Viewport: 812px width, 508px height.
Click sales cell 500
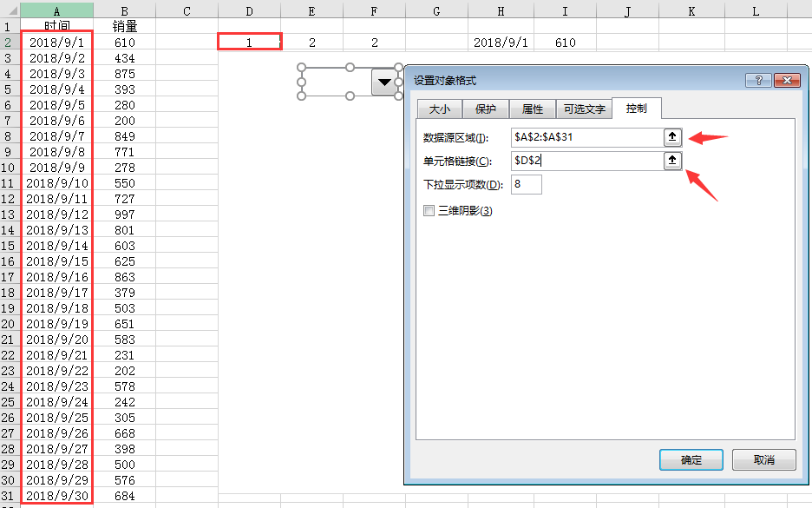(x=124, y=465)
